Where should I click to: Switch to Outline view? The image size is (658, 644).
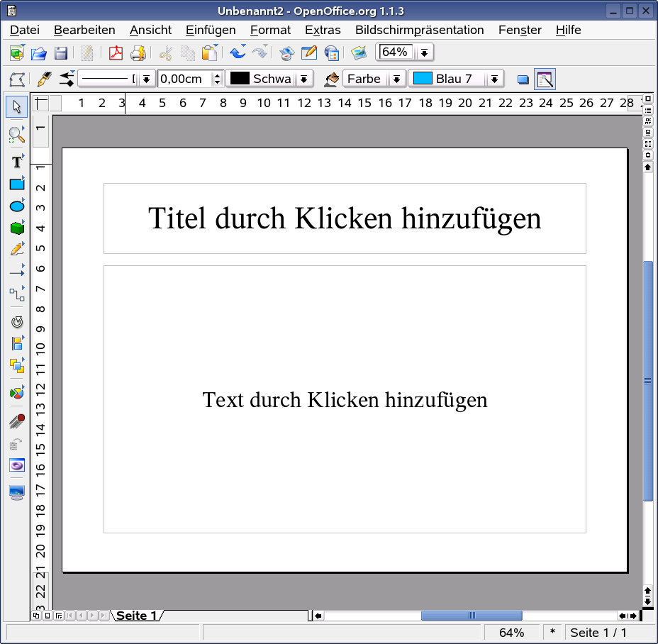coord(647,110)
